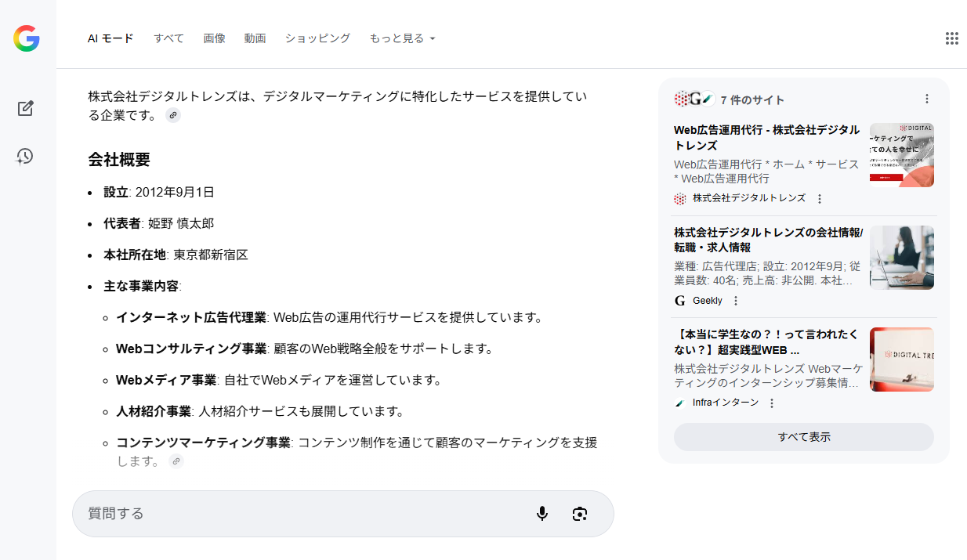Open the Web広告運用代行 source link

point(766,137)
